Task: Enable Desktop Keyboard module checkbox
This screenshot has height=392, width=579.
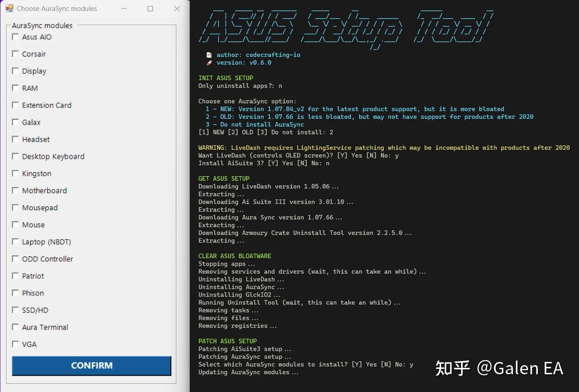Action: tap(15, 156)
